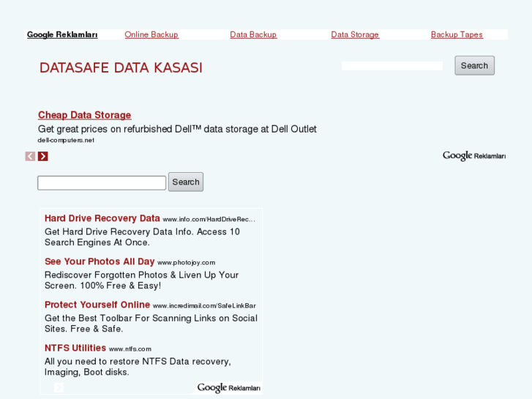The image size is (532, 399).
Task: Open the See Your Photos All Day ad
Action: (x=100, y=261)
